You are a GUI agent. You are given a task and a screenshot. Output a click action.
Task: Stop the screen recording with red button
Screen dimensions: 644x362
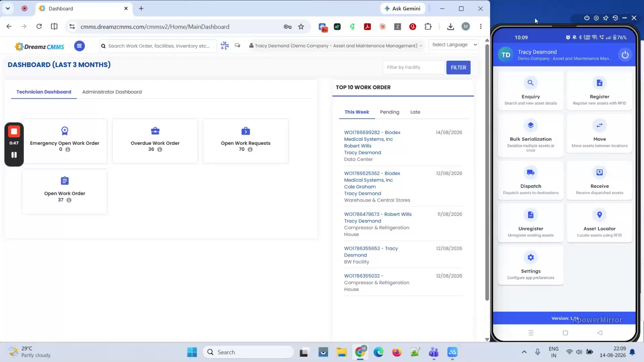tap(14, 132)
